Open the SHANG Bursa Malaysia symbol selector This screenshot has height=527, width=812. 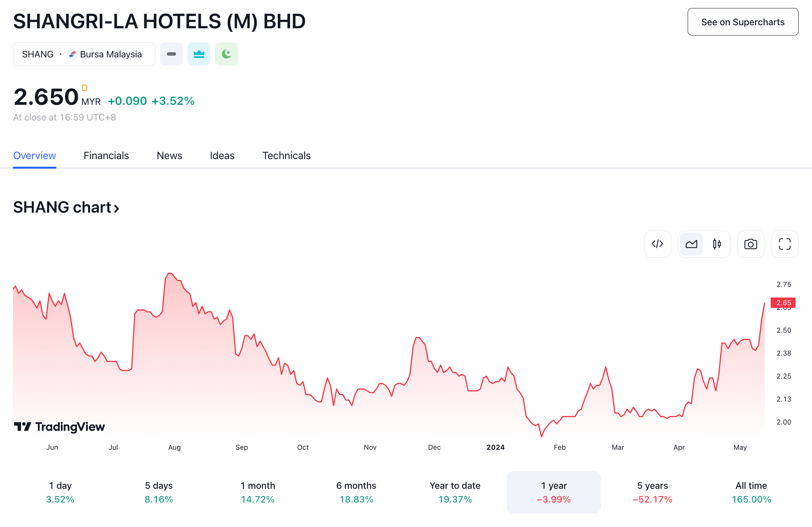coord(84,54)
